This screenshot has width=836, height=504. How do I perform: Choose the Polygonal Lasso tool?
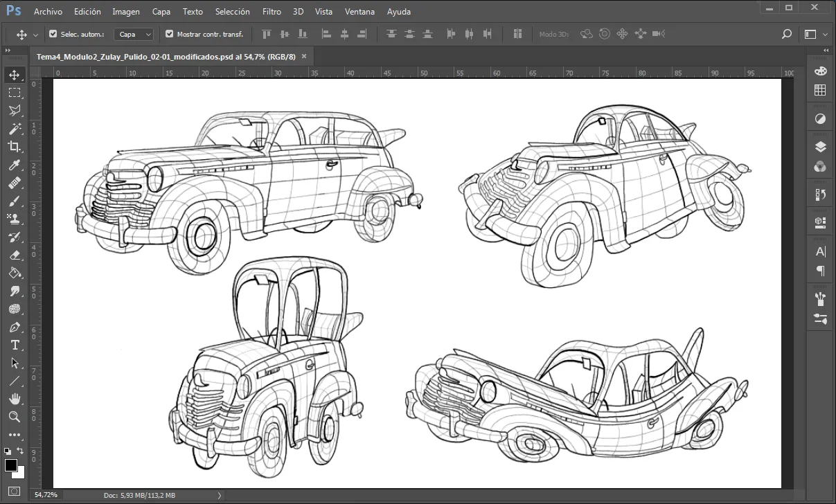[14, 111]
